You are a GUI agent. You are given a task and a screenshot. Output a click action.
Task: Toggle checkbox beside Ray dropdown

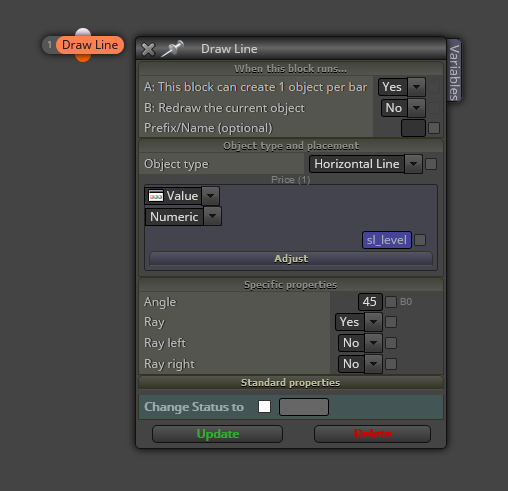[x=391, y=322]
